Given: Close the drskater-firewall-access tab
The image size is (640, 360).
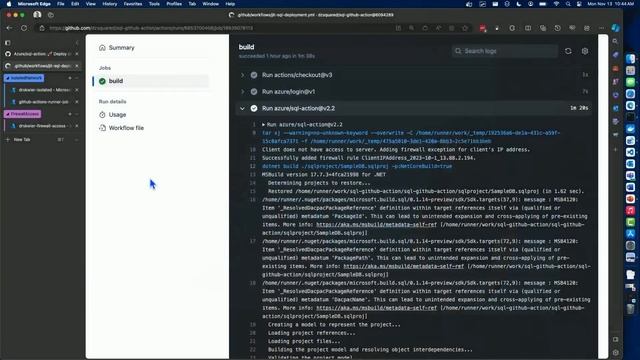Looking at the screenshot, I should [77, 126].
